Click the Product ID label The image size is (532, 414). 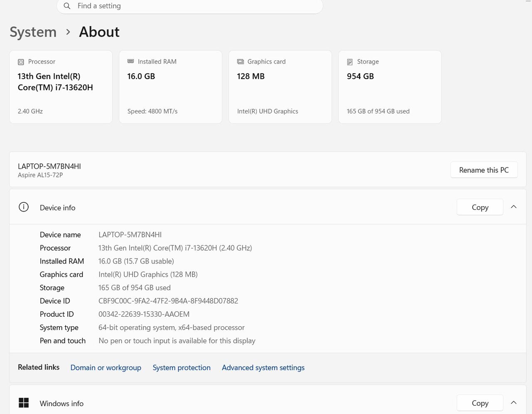[57, 314]
